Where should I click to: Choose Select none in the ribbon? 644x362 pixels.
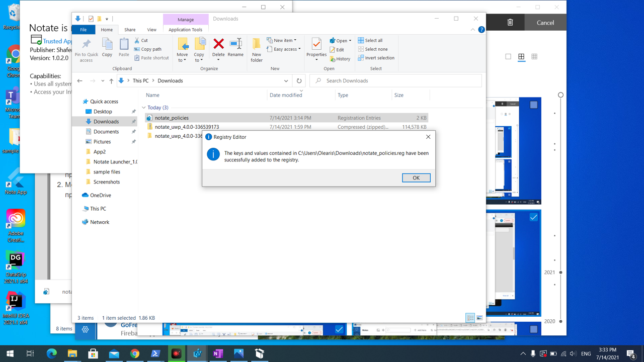point(372,49)
